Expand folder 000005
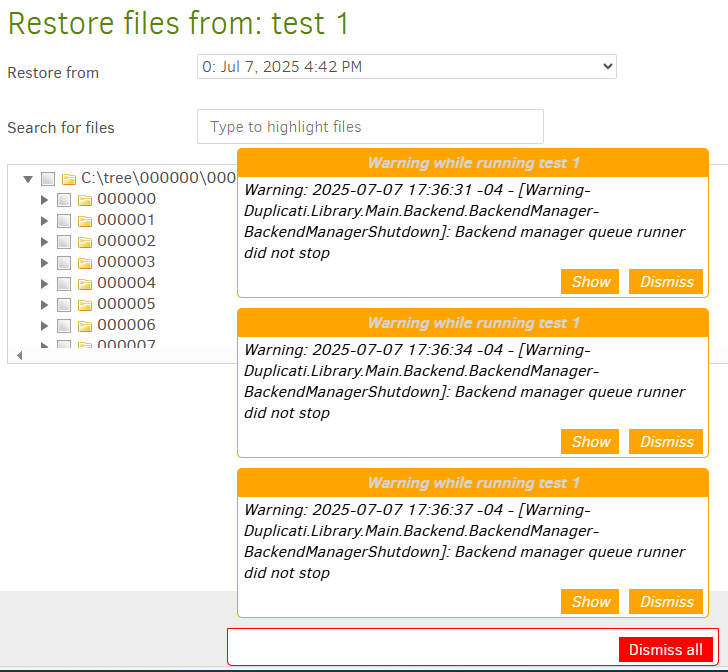The image size is (728, 672). 45,305
